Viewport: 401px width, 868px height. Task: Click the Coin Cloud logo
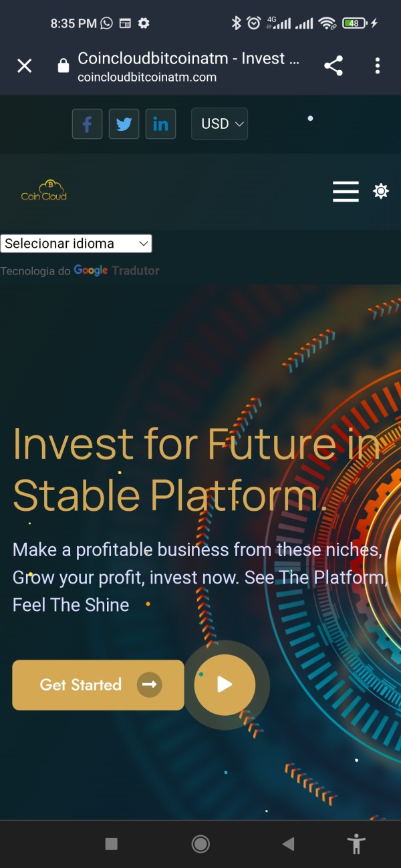click(44, 190)
